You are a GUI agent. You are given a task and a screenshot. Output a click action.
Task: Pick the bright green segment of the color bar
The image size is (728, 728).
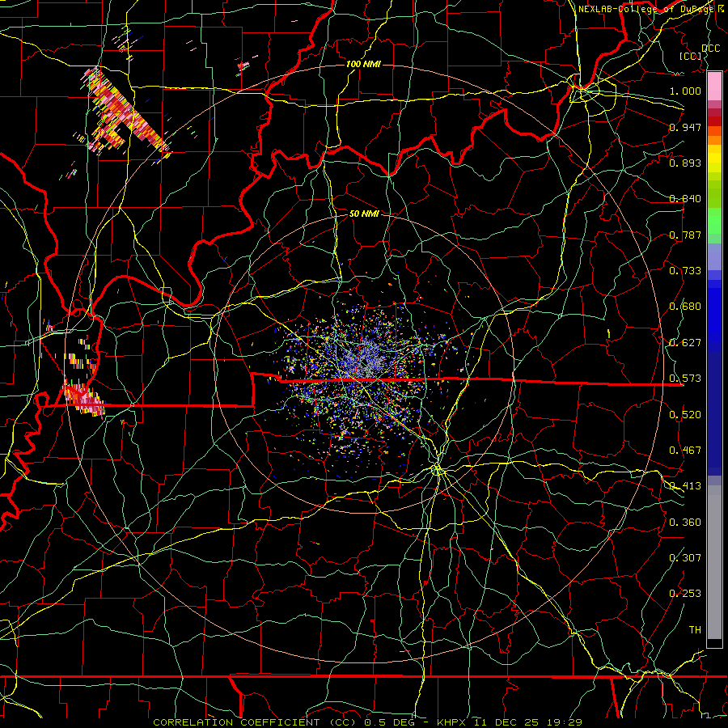714,221
